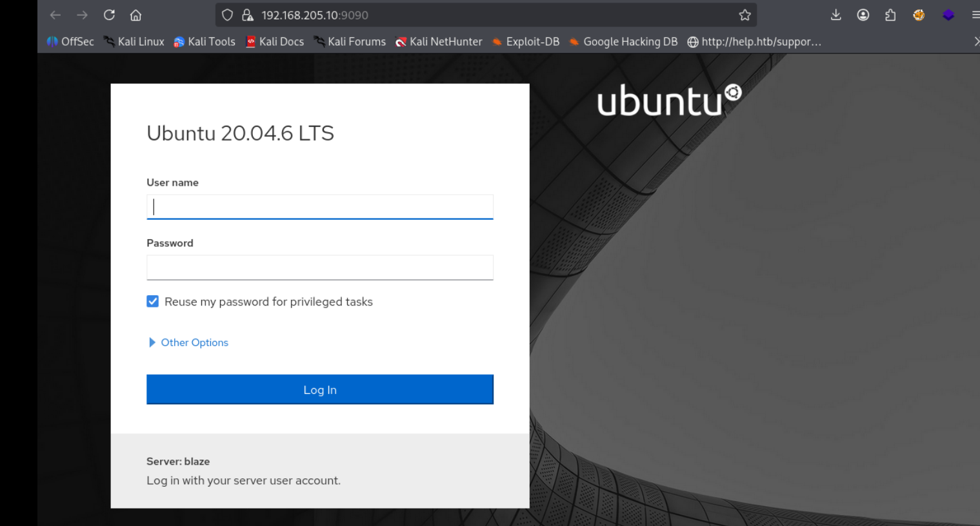The height and width of the screenshot is (526, 980).
Task: Open the downloads panel icon
Action: [835, 15]
